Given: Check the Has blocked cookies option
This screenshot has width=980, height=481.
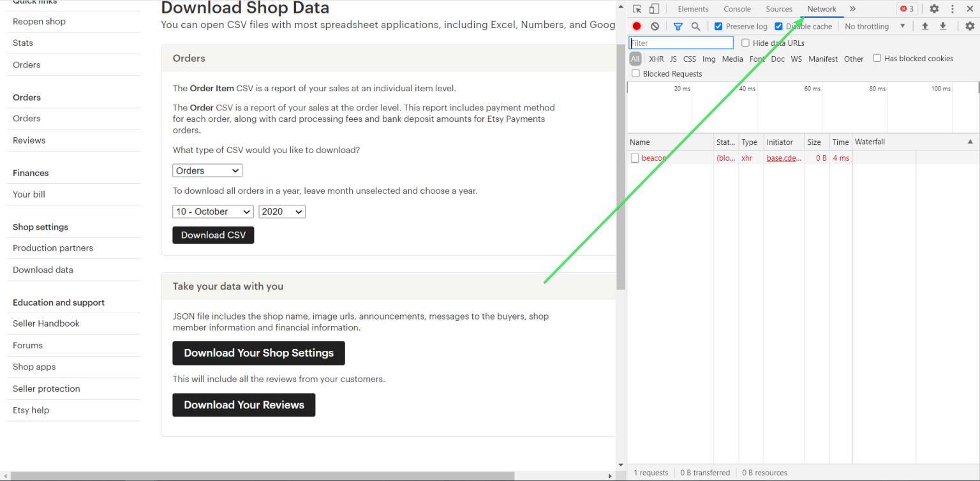Looking at the screenshot, I should click(x=877, y=58).
